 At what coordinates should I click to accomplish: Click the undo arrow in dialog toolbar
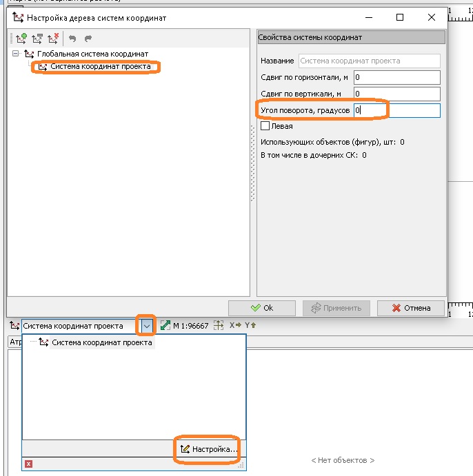72,39
